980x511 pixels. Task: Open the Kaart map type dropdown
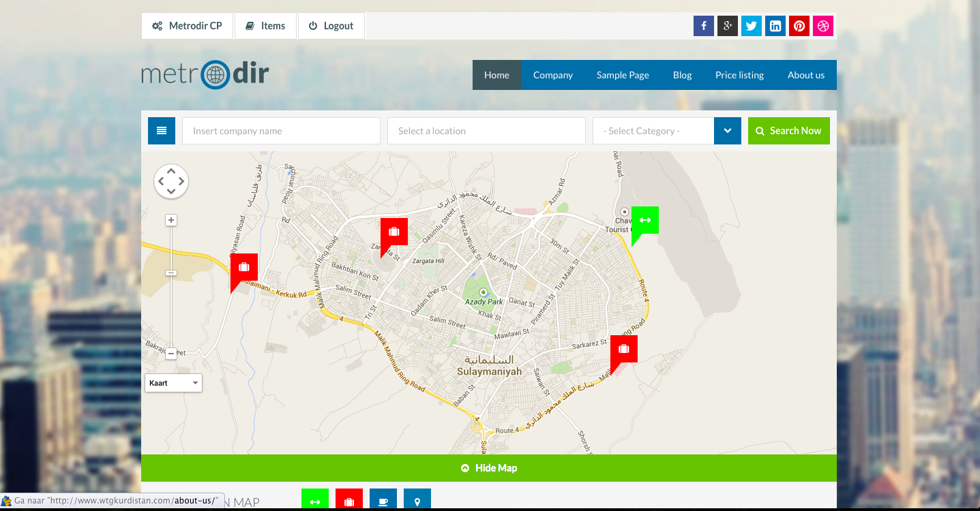click(173, 383)
